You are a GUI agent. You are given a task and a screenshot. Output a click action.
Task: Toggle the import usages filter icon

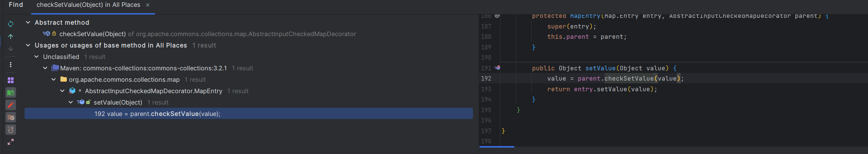pos(11,130)
